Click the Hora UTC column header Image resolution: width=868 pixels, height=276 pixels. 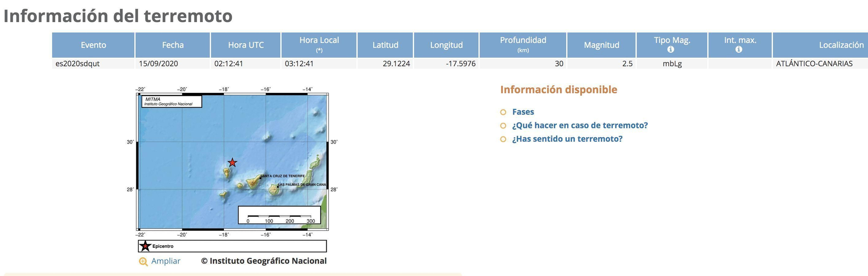246,45
